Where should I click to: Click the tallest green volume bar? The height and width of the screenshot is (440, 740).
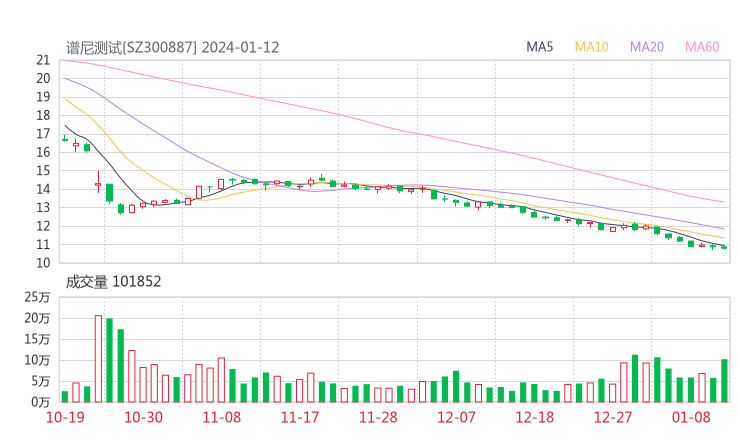coord(109,360)
